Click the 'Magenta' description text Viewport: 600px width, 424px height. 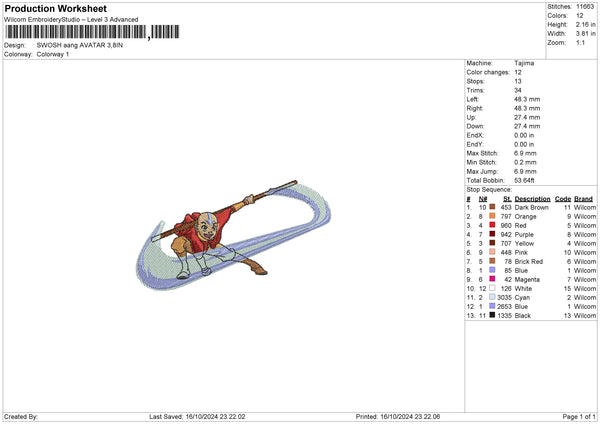click(527, 280)
